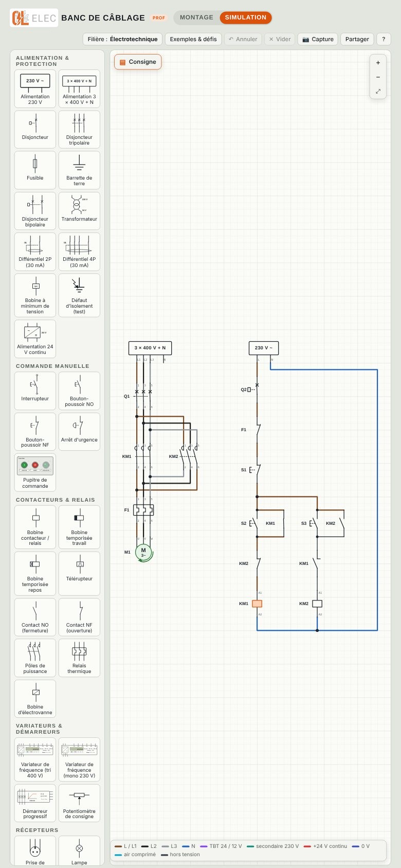Image resolution: width=401 pixels, height=868 pixels.
Task: Add an Alimentation 230 V component
Action: pos(35,89)
